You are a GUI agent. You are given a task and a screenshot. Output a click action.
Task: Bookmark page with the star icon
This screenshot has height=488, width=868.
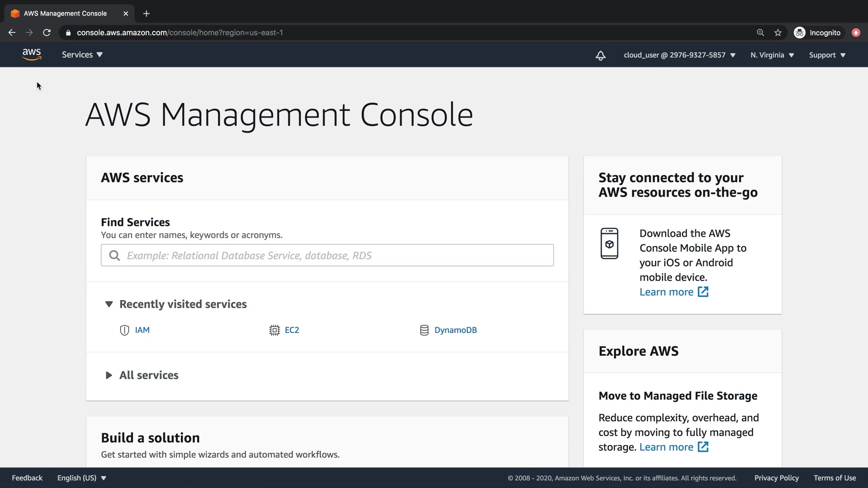click(x=778, y=33)
